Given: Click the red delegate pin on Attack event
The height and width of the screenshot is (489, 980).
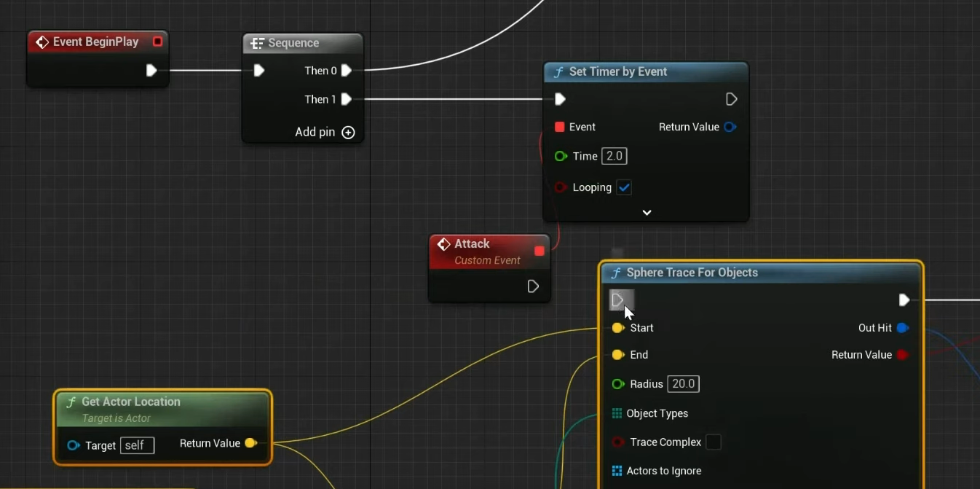Looking at the screenshot, I should 540,251.
